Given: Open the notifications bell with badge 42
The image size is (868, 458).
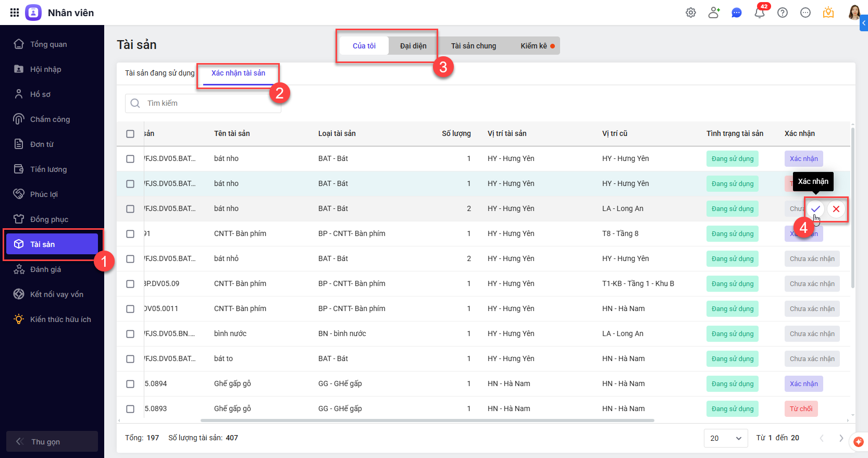Looking at the screenshot, I should [x=760, y=13].
